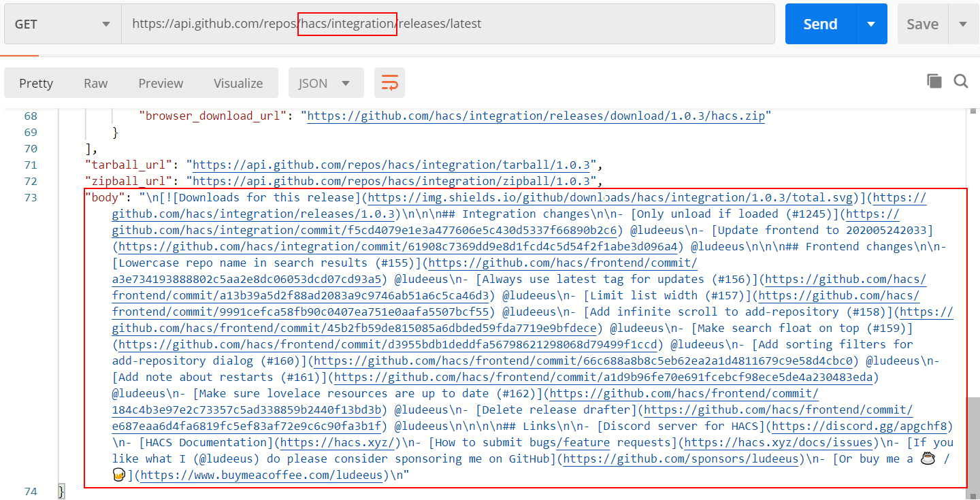
Task: Switch to Pretty response view
Action: 36,83
